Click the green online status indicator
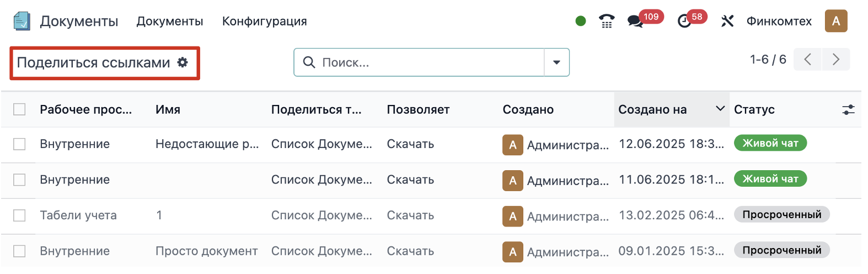868x274 pixels. 580,22
